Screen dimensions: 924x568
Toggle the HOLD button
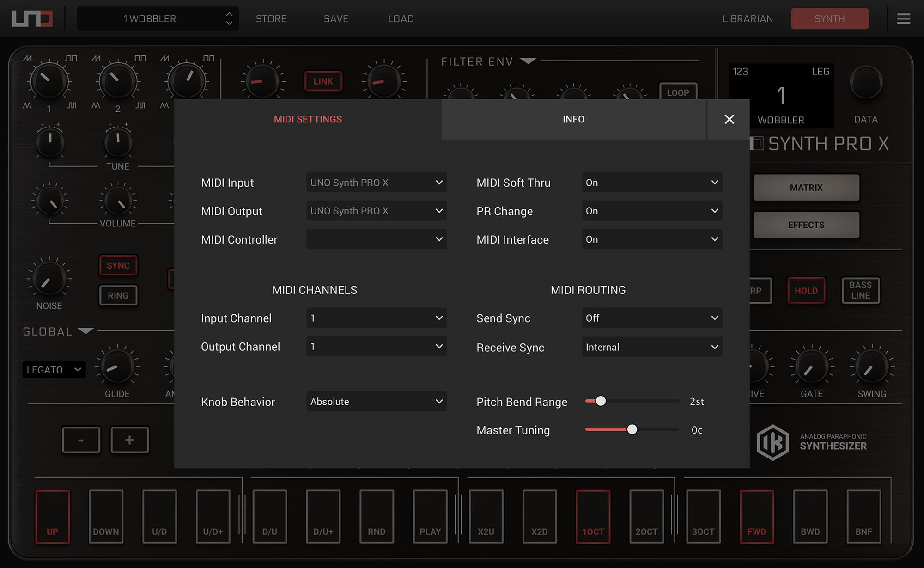(806, 291)
